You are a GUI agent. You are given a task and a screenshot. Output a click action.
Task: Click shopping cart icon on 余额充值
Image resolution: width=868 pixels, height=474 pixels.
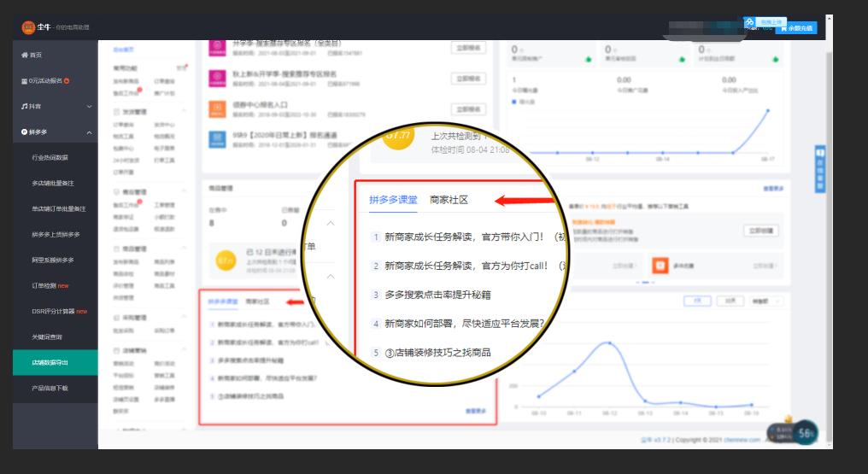[784, 28]
